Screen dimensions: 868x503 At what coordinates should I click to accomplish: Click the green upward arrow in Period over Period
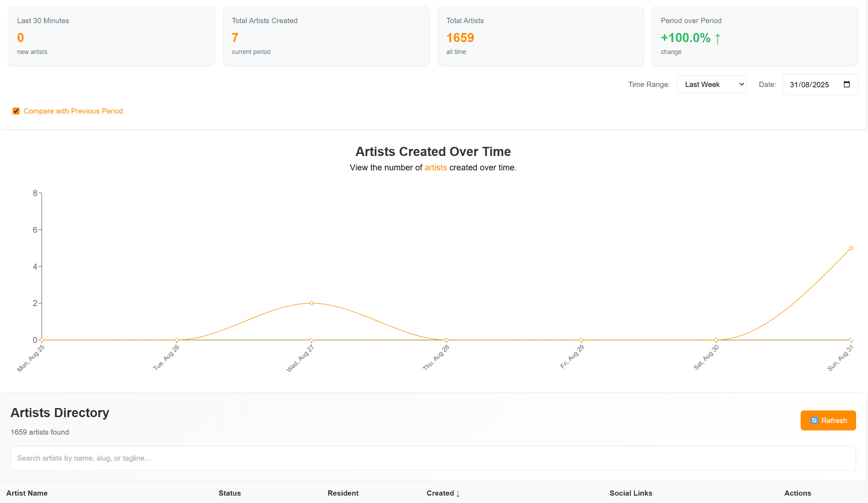point(718,39)
